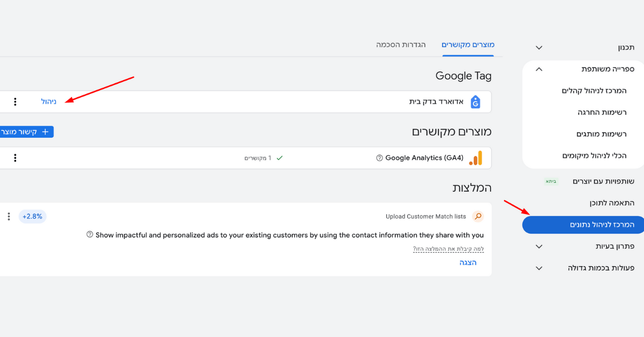Click the Google Analytics (GA4) logo icon
Viewport: 644px width, 337px height.
[x=475, y=158]
